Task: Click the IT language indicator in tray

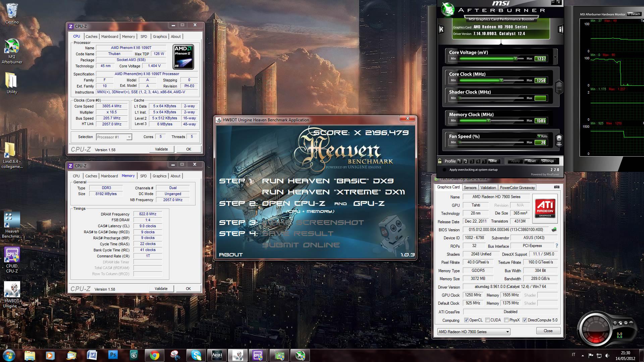Action: (573, 355)
